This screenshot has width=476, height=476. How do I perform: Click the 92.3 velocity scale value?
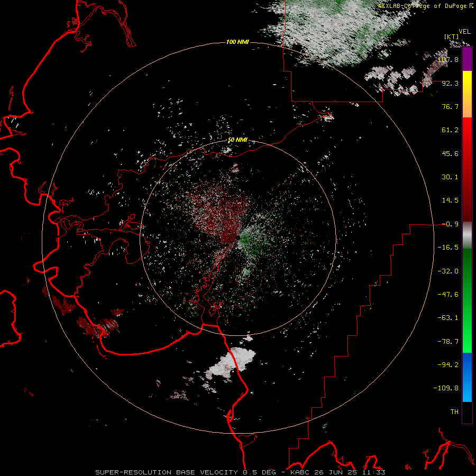(x=450, y=83)
